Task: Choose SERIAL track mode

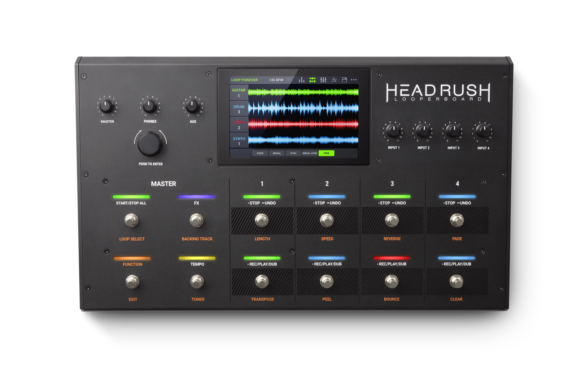Action: [277, 153]
